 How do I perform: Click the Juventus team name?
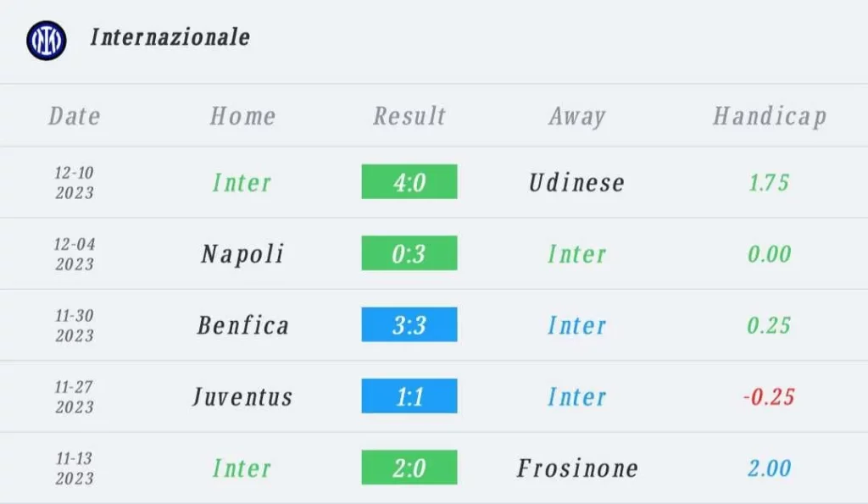click(x=242, y=397)
